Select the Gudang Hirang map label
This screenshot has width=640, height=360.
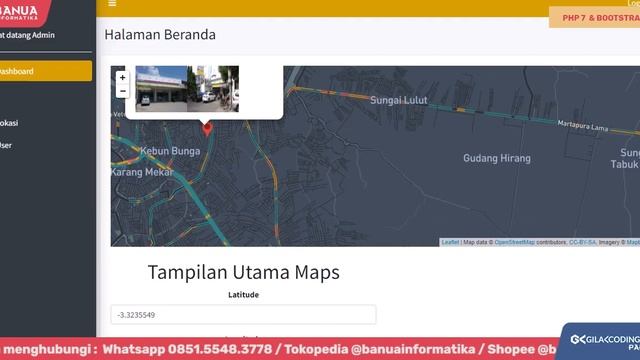click(x=497, y=158)
